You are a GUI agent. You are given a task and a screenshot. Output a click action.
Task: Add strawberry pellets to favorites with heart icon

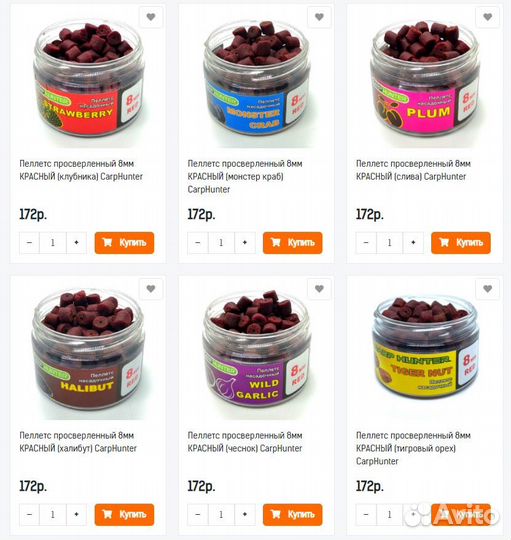[151, 17]
